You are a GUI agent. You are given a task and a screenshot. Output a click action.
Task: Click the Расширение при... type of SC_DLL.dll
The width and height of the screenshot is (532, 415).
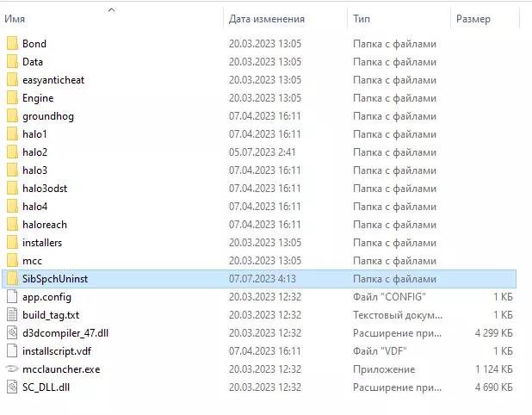pyautogui.click(x=398, y=387)
